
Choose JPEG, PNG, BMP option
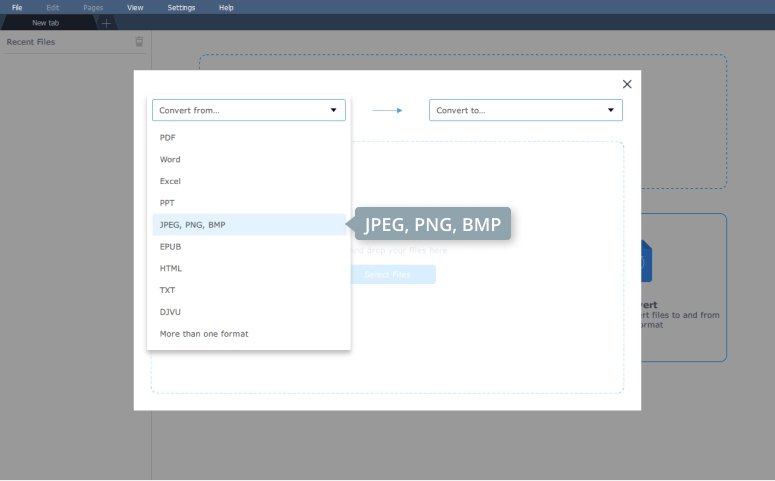click(249, 224)
